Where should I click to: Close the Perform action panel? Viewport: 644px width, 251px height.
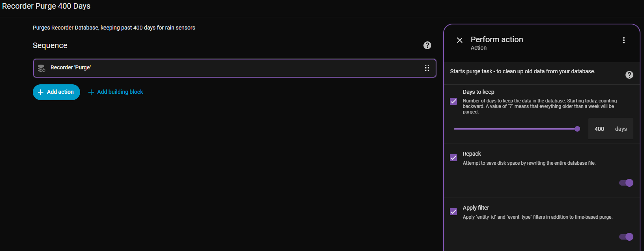[x=460, y=40]
